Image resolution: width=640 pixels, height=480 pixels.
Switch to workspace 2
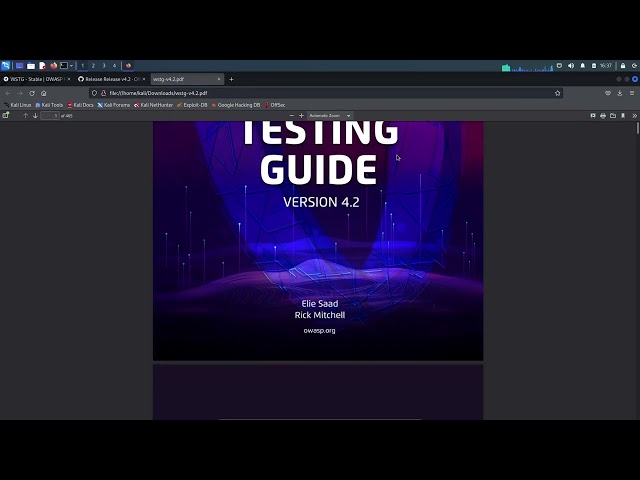[93, 66]
